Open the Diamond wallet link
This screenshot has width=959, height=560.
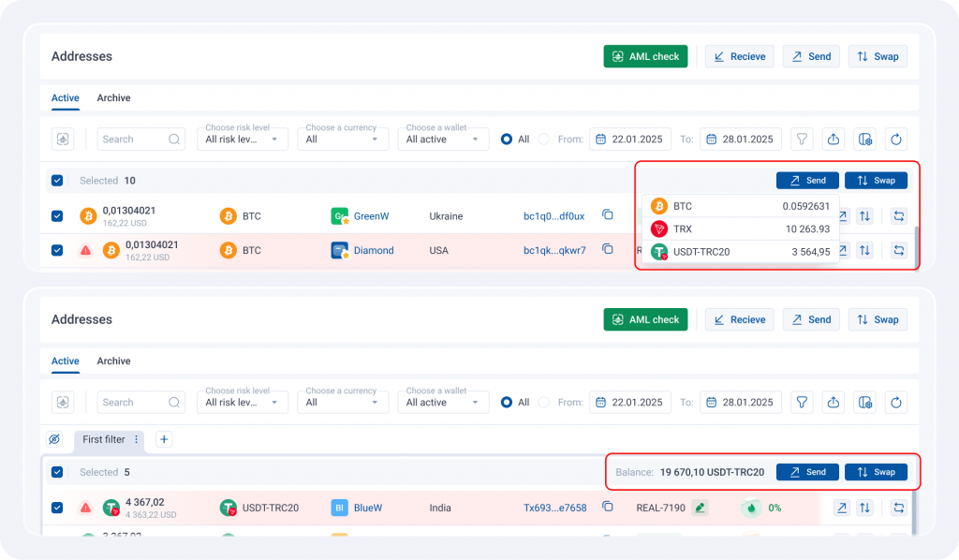click(373, 251)
